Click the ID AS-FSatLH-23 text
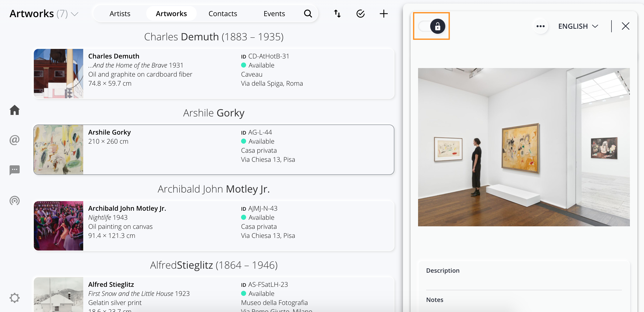The width and height of the screenshot is (644, 312). (265, 285)
